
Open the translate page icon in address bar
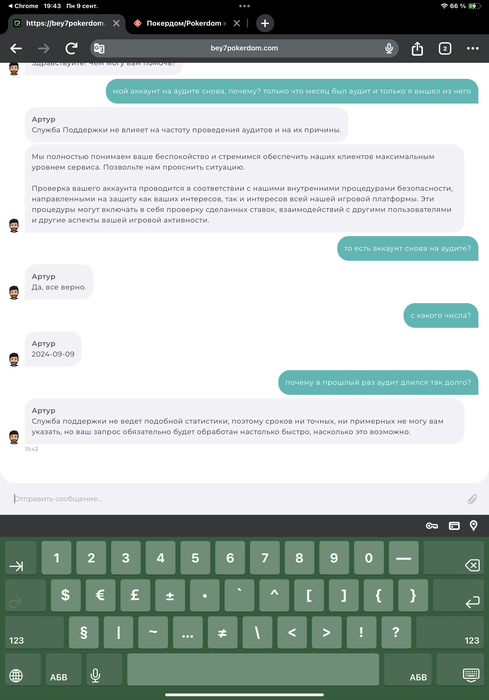point(99,48)
